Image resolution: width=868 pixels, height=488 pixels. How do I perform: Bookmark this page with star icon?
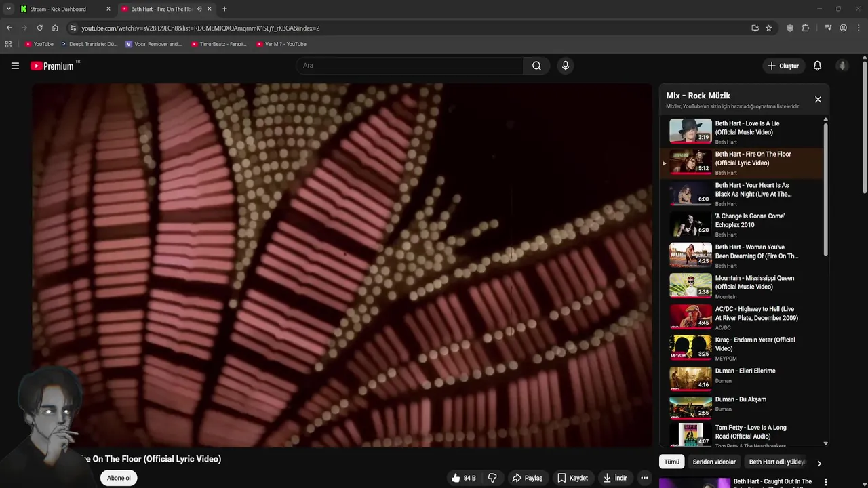click(768, 28)
